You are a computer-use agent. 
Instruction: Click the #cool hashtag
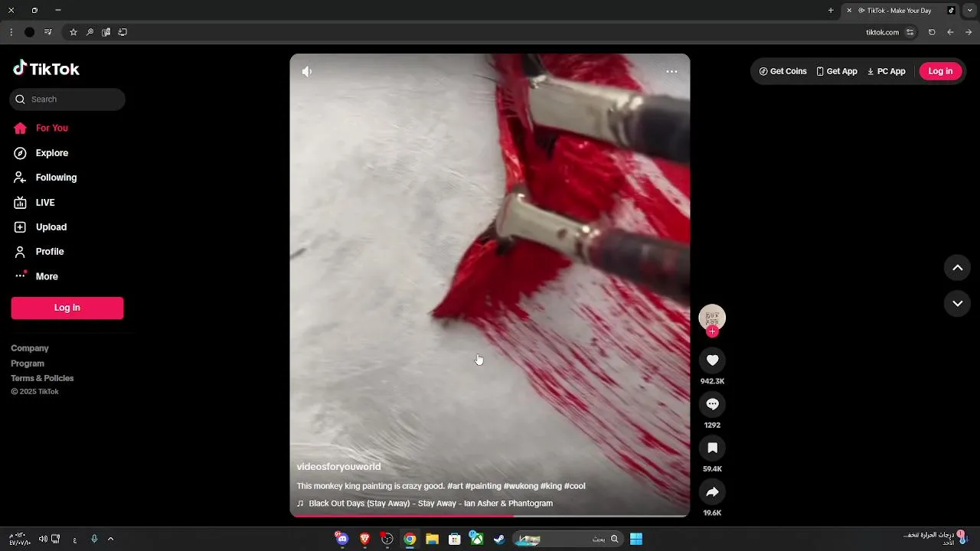[x=575, y=486]
